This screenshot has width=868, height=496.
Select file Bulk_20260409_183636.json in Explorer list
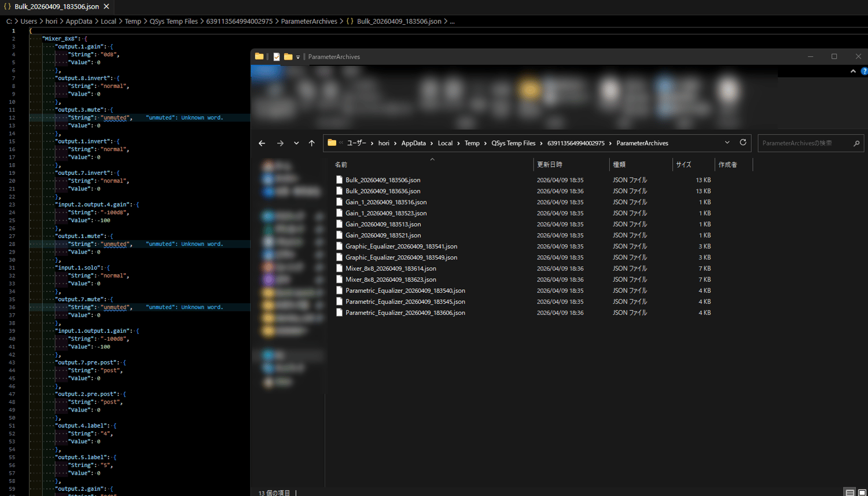click(383, 191)
